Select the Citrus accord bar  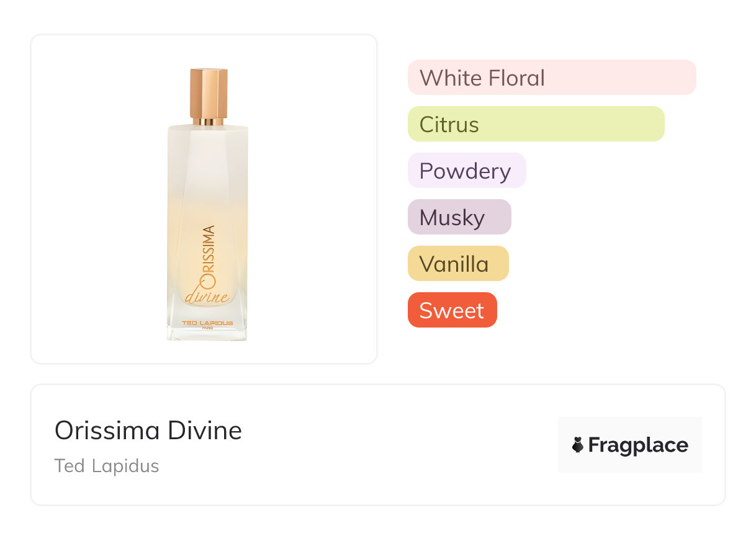(x=449, y=124)
